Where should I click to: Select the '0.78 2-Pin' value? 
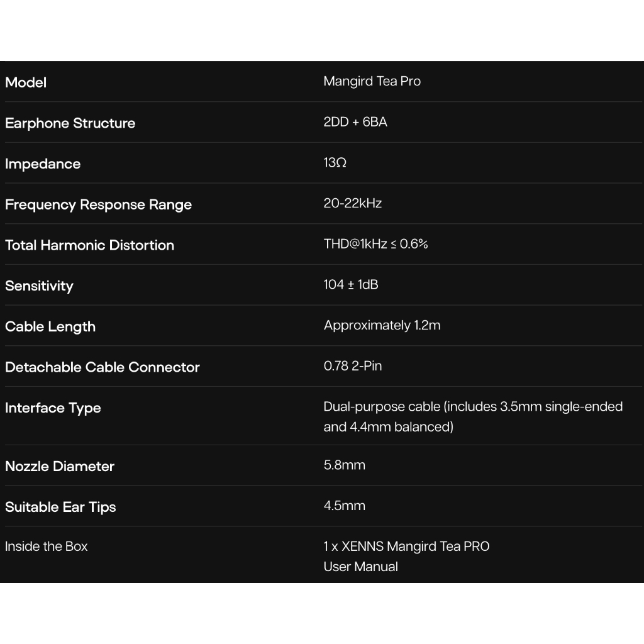tap(353, 366)
